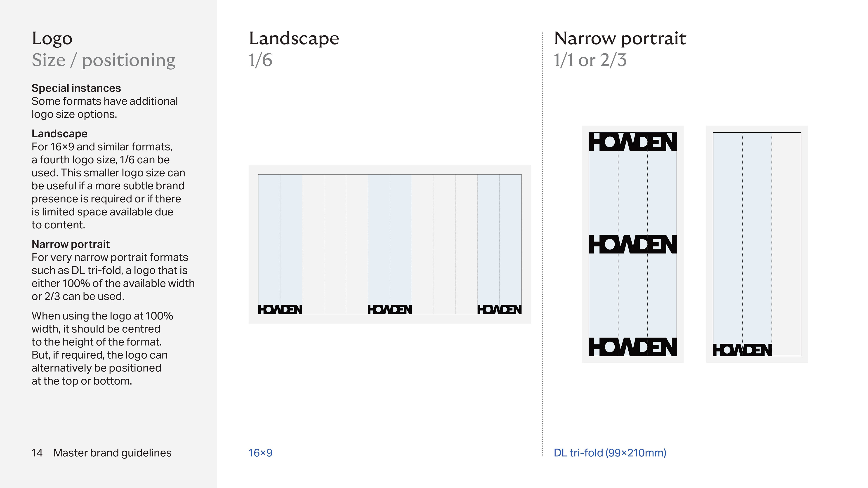Click the "Master brand guidelines" footer text

(x=112, y=453)
